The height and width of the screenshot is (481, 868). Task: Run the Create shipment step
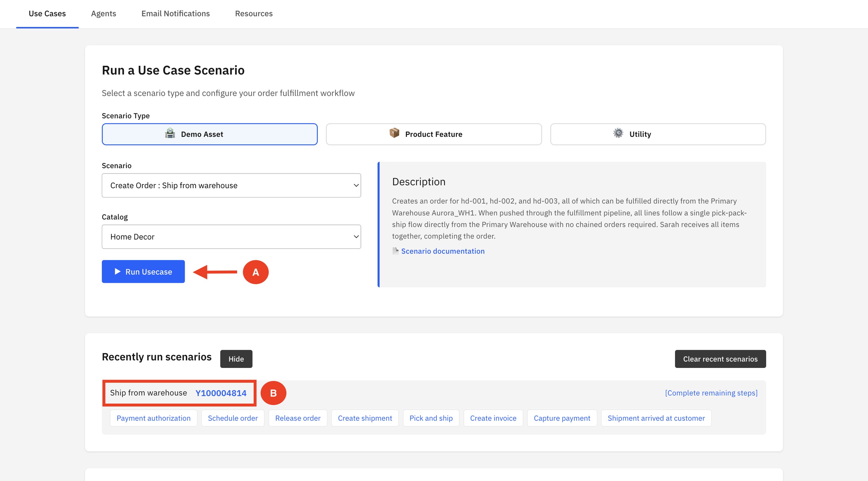(x=365, y=418)
